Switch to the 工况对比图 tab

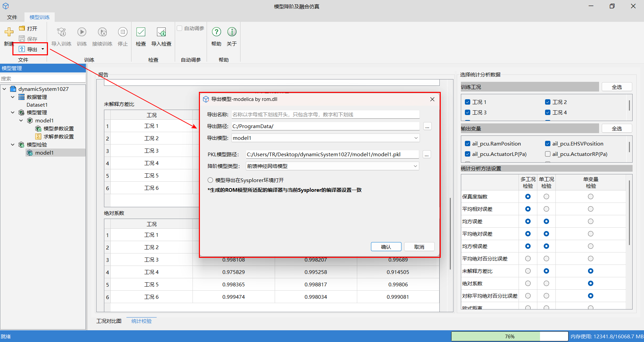tap(109, 321)
